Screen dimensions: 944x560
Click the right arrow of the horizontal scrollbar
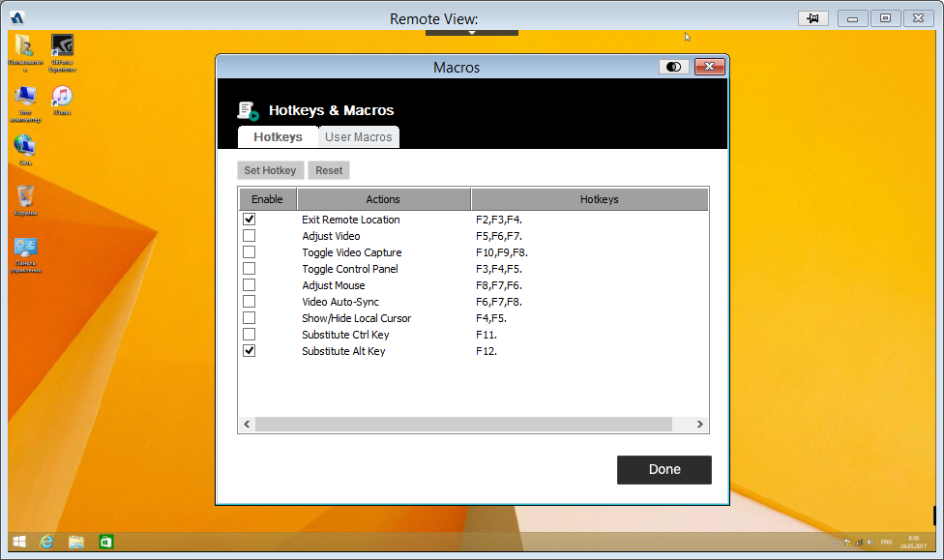(699, 425)
